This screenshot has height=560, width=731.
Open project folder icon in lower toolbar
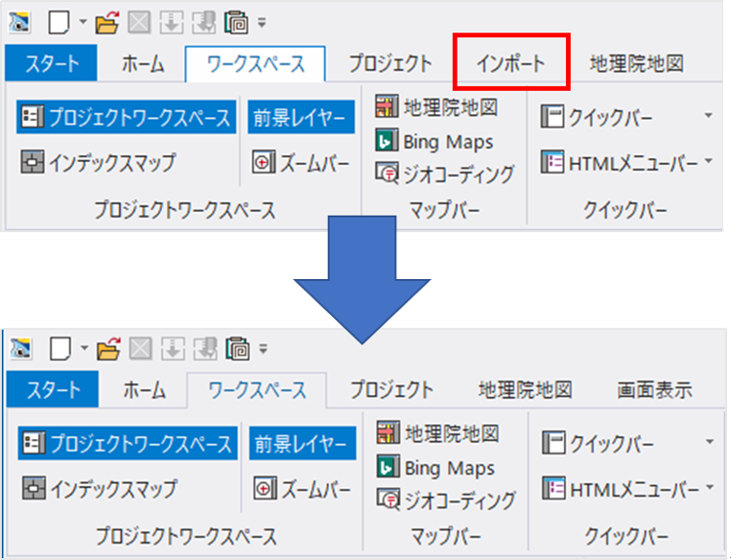point(108,348)
